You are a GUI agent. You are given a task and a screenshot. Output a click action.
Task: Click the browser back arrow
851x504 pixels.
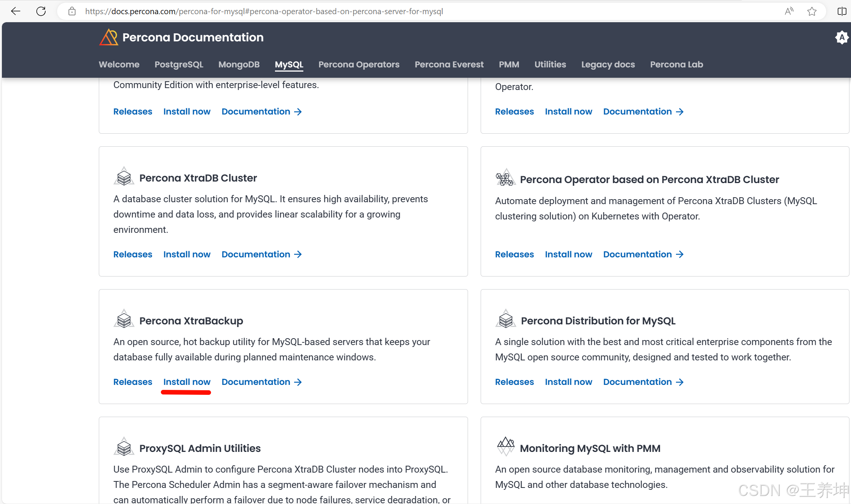(x=16, y=11)
